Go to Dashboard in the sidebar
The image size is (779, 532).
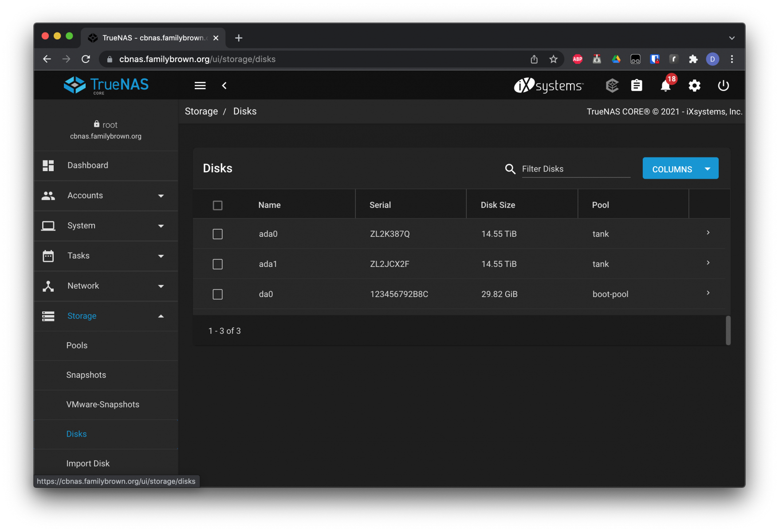click(106, 165)
